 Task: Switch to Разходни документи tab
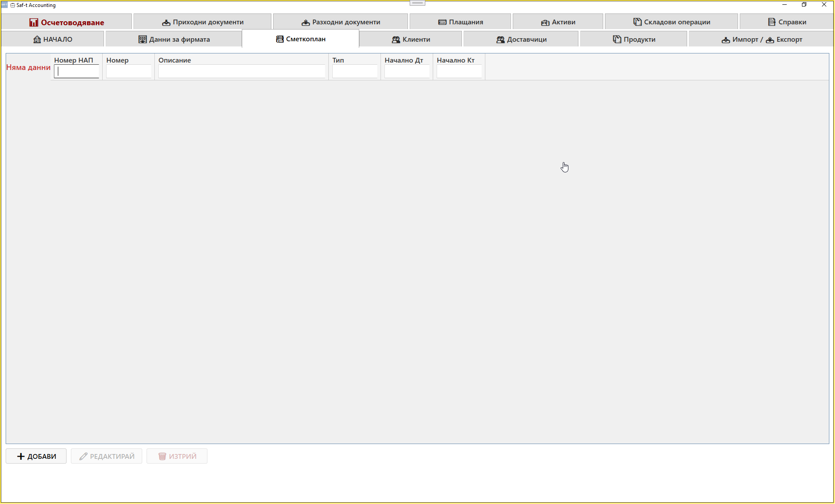pos(341,22)
